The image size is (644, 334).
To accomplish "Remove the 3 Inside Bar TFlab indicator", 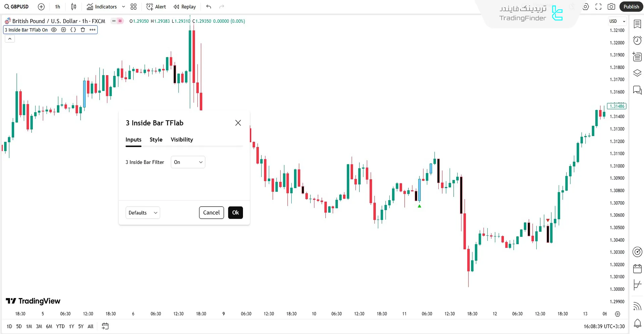I will pos(83,30).
